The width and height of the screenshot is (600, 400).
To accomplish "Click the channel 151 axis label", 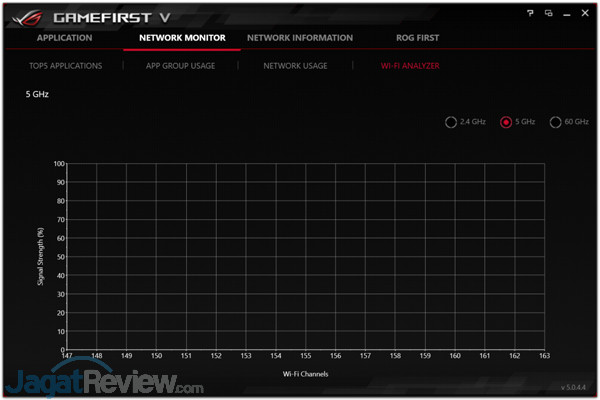I will 186,356.
